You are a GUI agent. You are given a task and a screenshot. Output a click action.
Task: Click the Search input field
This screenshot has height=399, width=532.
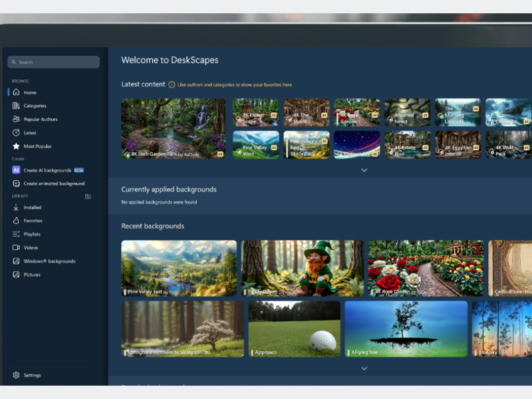(54, 62)
